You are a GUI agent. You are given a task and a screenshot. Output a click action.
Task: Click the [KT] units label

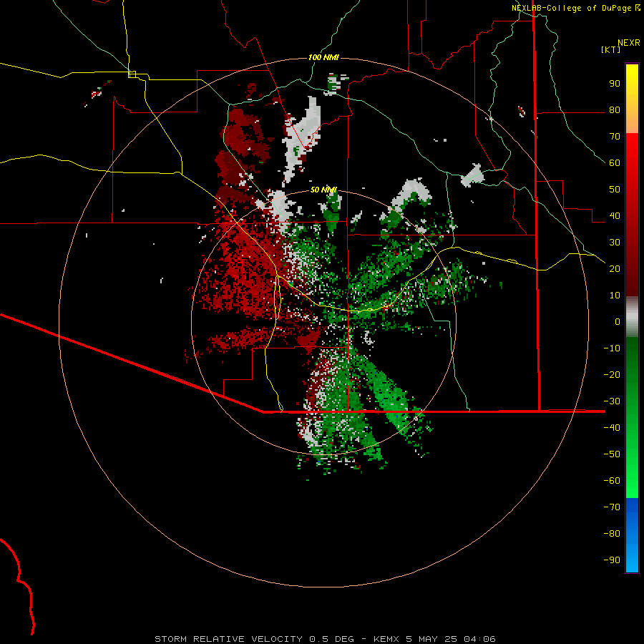pos(611,49)
